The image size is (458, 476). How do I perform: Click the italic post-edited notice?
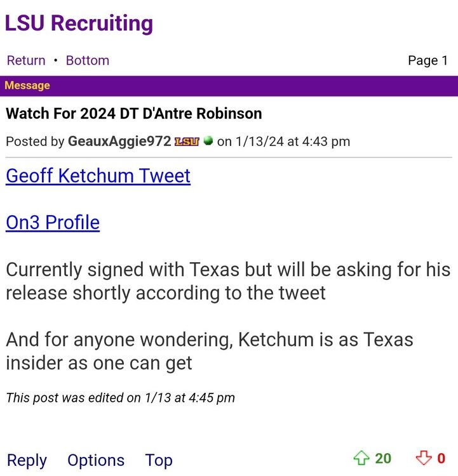coord(120,398)
